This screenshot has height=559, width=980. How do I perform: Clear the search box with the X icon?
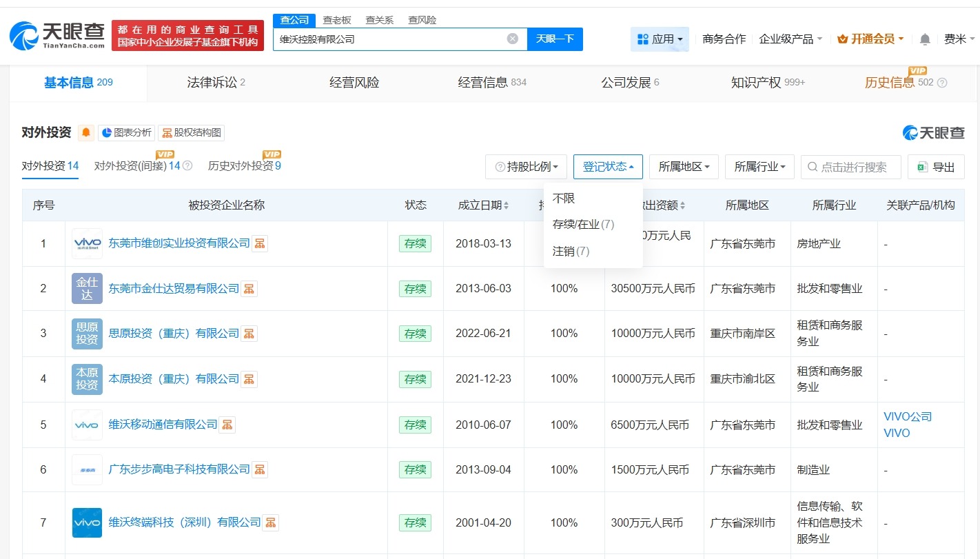(x=512, y=39)
